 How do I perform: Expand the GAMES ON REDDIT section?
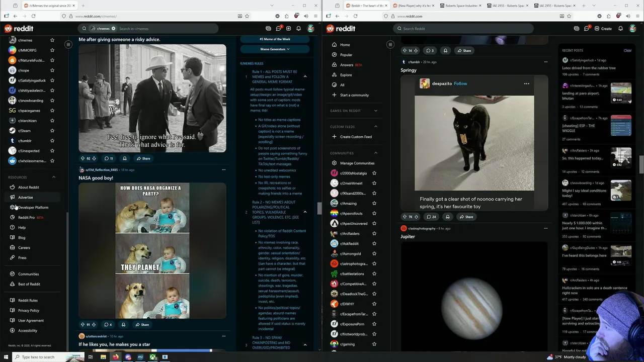[x=375, y=111]
